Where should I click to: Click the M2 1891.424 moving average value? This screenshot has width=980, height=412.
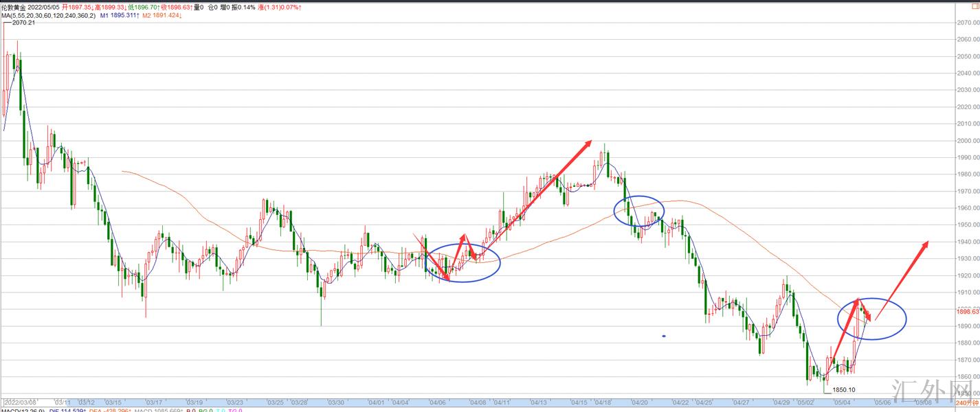(x=162, y=16)
